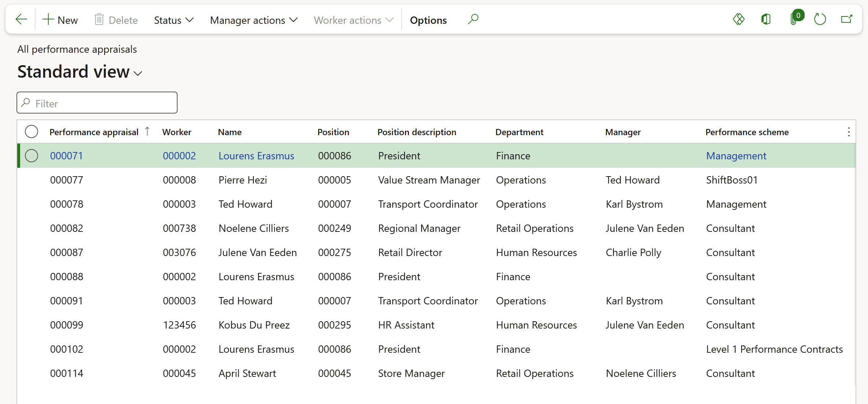Click the back arrow icon
868x404 pixels.
pyautogui.click(x=21, y=20)
